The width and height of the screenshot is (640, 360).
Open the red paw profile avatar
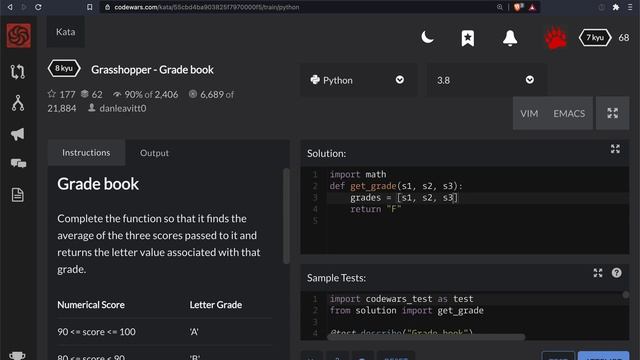(x=556, y=38)
